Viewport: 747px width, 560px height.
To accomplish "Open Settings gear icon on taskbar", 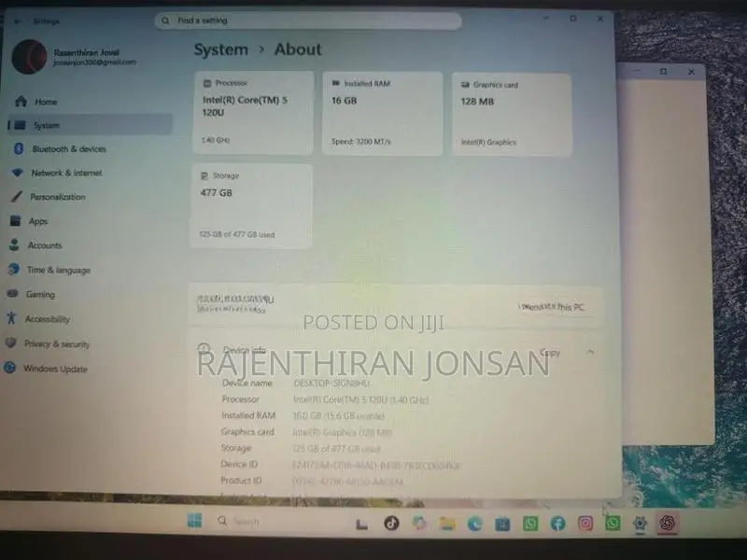I will 640,524.
